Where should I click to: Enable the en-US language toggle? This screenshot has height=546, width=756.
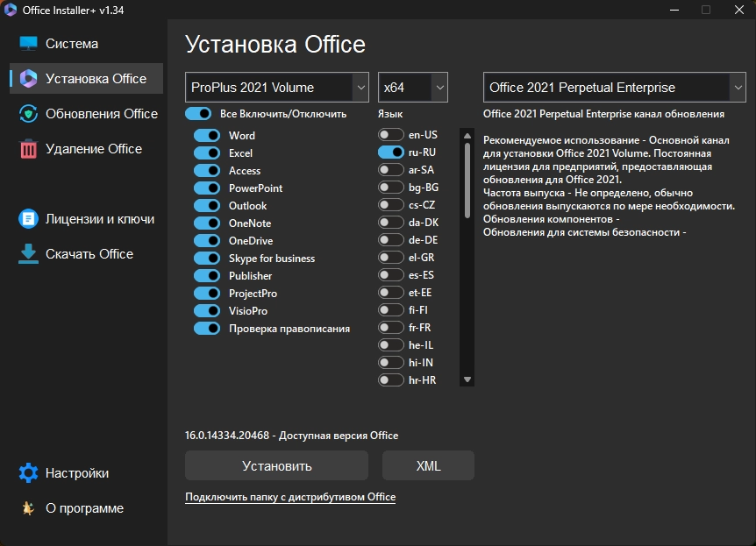[391, 135]
